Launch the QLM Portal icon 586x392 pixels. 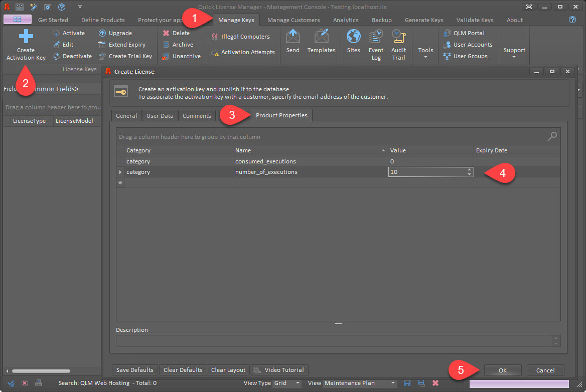coord(447,33)
